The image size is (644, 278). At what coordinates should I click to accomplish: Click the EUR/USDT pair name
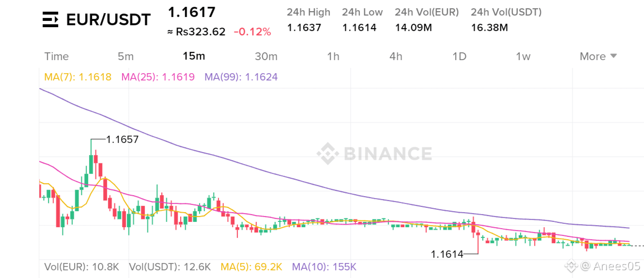[108, 20]
